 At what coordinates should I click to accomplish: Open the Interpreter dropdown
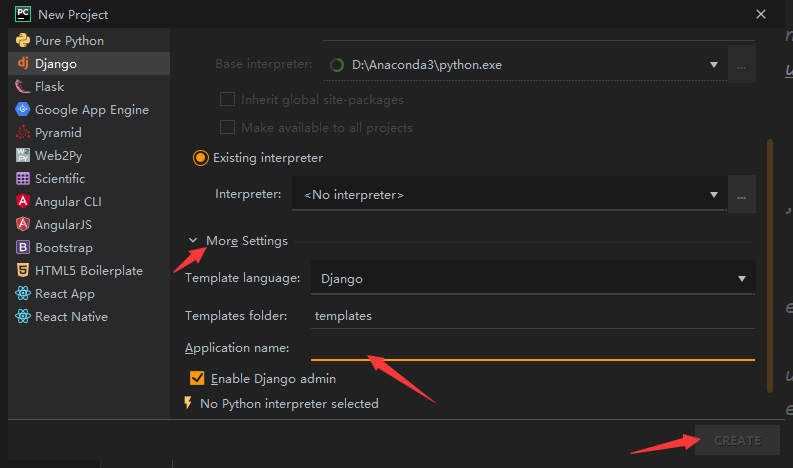point(509,194)
